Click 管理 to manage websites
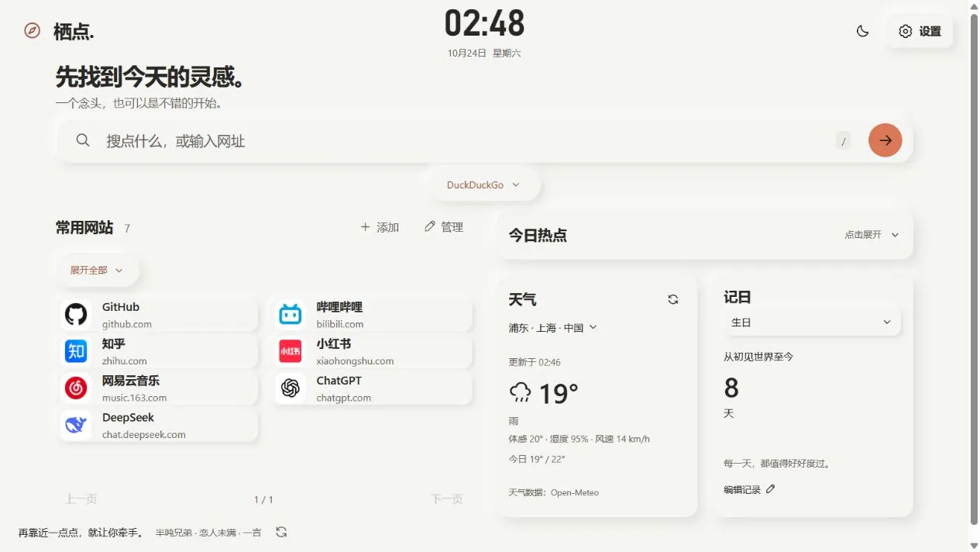The width and height of the screenshot is (980, 552). point(444,227)
